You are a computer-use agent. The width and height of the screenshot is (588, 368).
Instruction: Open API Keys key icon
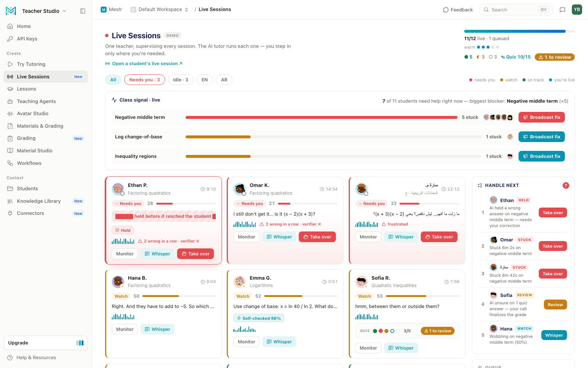10,39
